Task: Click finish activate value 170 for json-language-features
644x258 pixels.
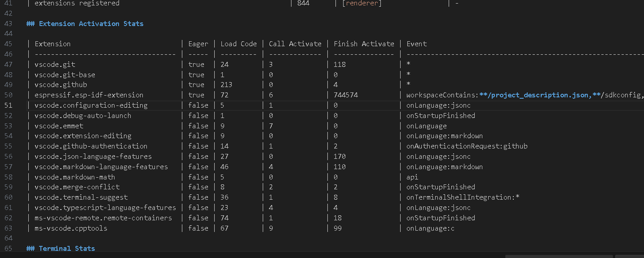Action: [340, 156]
